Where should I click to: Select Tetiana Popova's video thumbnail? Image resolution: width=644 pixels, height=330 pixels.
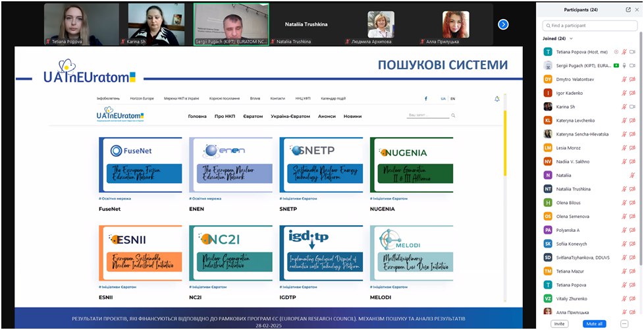point(81,24)
